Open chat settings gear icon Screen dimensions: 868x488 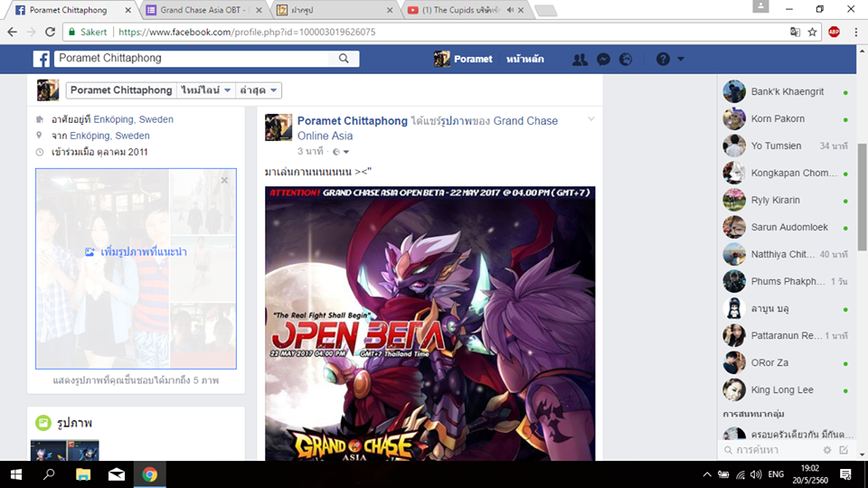click(827, 450)
